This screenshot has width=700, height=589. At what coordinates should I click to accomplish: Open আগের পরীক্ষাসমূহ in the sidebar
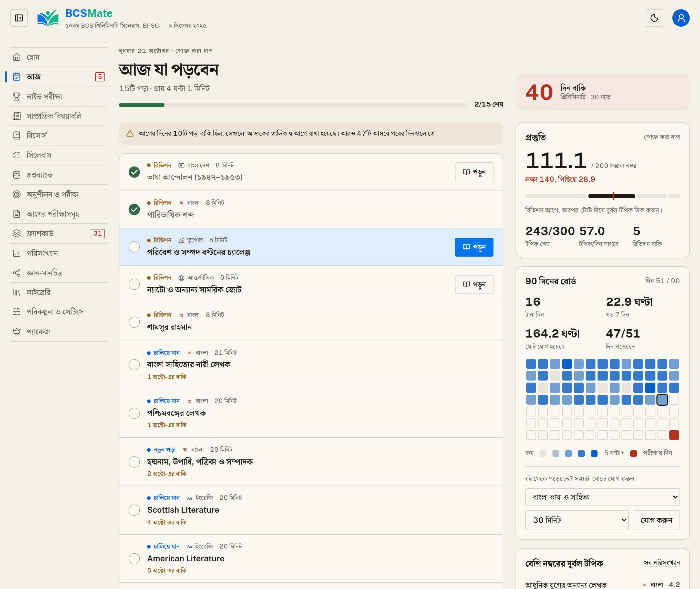tap(58, 214)
